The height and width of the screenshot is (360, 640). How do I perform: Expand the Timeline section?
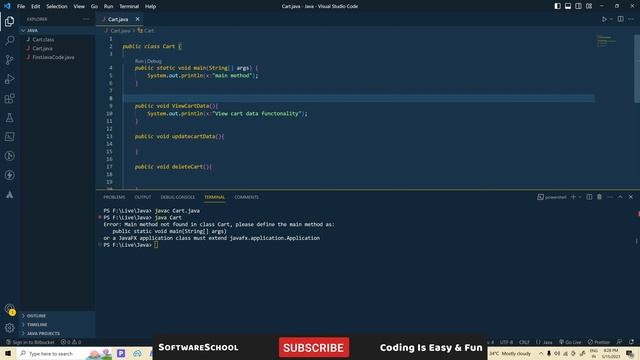click(58, 324)
